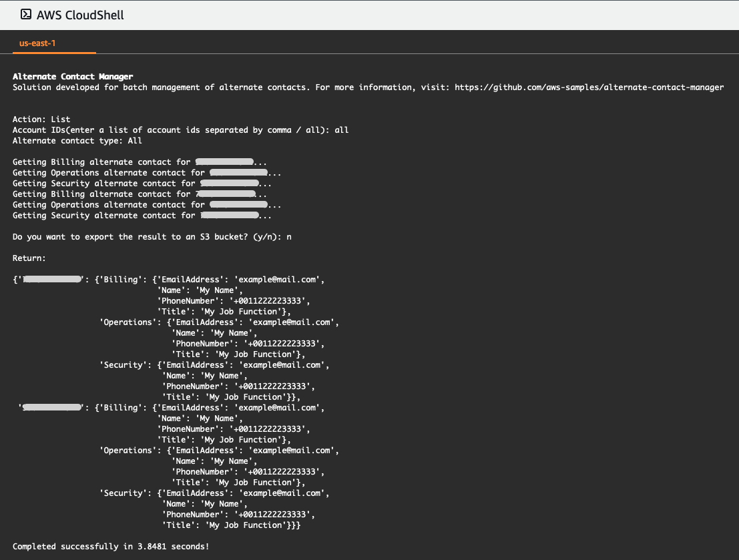Open the alternate-contact-manager GitHub link
The width and height of the screenshot is (739, 560).
[x=589, y=87]
